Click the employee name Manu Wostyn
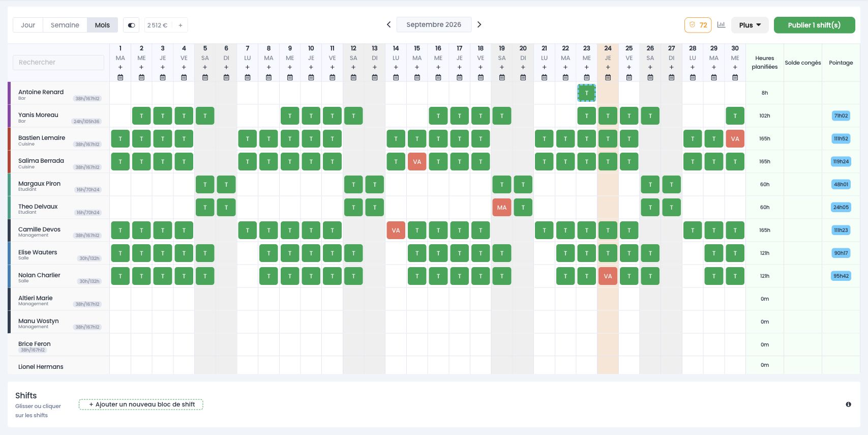 [38, 321]
